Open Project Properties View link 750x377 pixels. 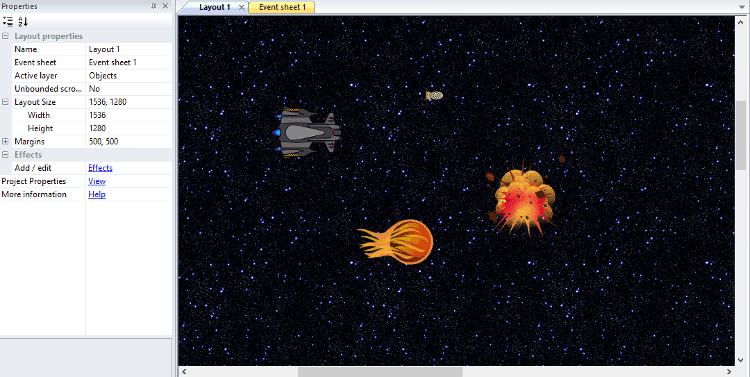[x=97, y=181]
